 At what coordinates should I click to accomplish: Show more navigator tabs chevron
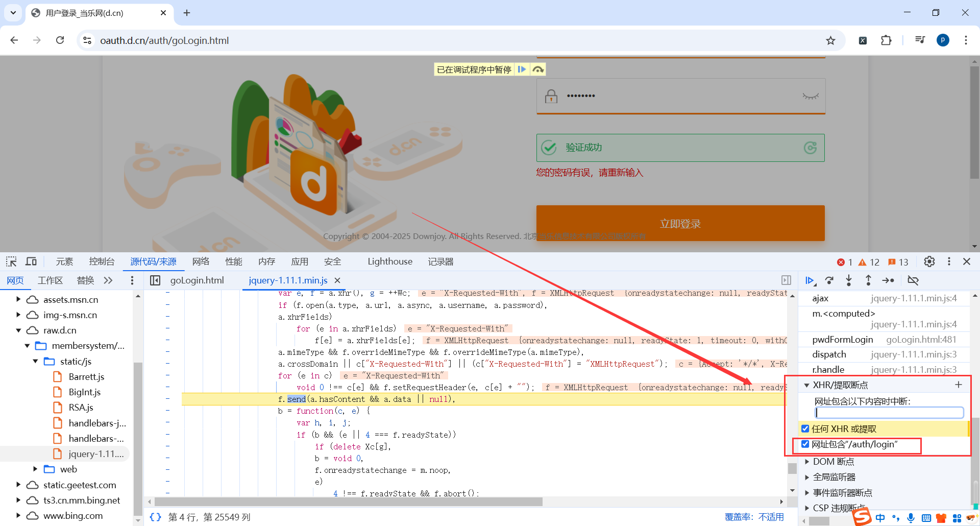[108, 280]
